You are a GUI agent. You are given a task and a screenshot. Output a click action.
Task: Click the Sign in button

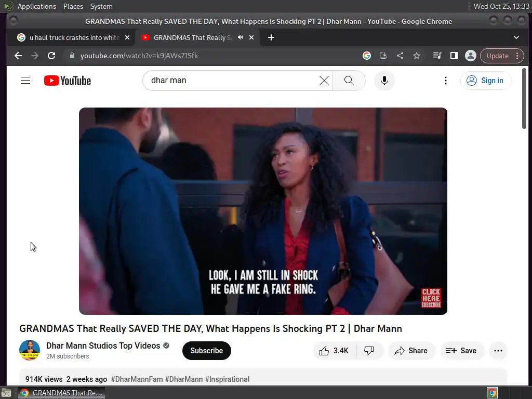point(486,81)
